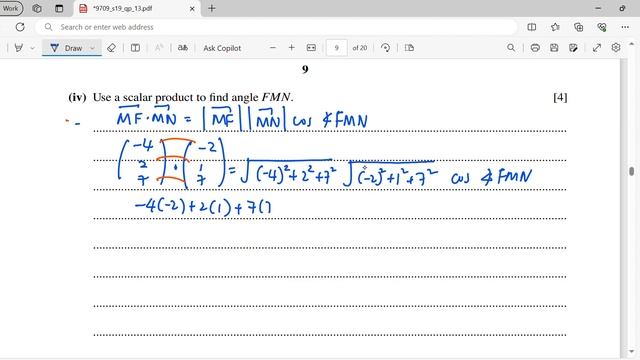The height and width of the screenshot is (360, 640).
Task: Open the Work profile menu
Action: 11,8
